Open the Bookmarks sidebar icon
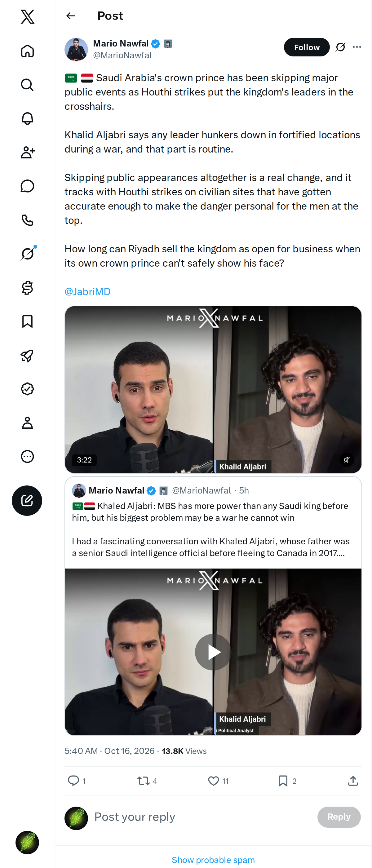372x868 pixels. click(x=27, y=321)
